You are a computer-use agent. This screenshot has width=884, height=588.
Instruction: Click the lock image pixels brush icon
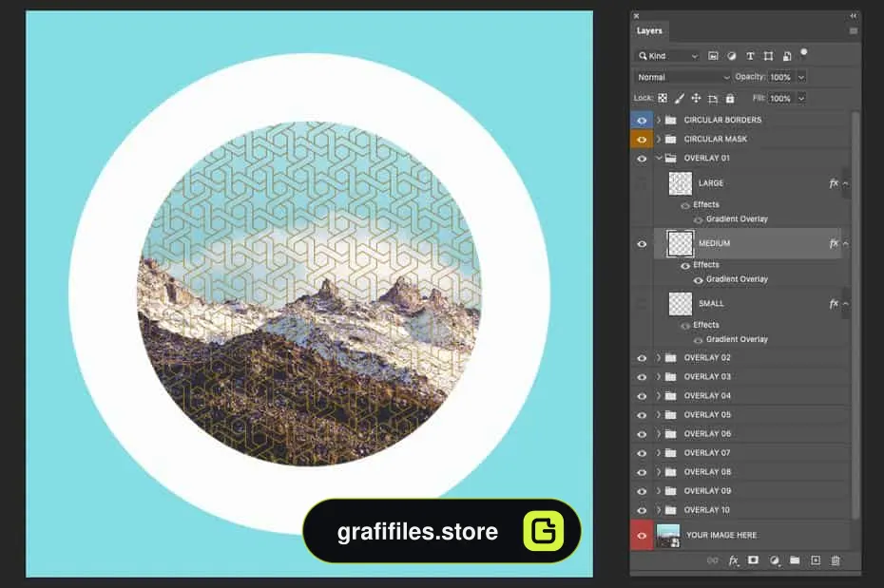coord(680,98)
